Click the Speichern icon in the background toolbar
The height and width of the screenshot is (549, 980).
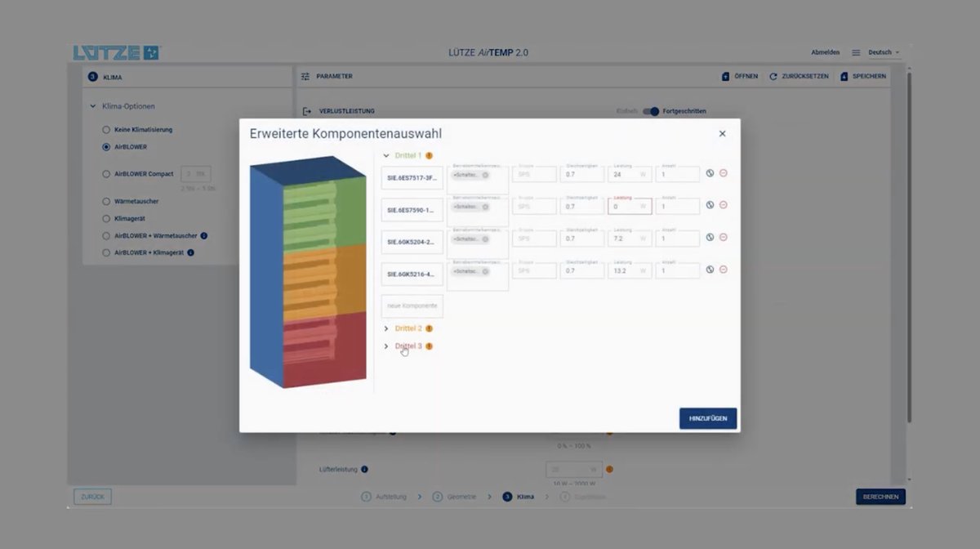coord(844,76)
